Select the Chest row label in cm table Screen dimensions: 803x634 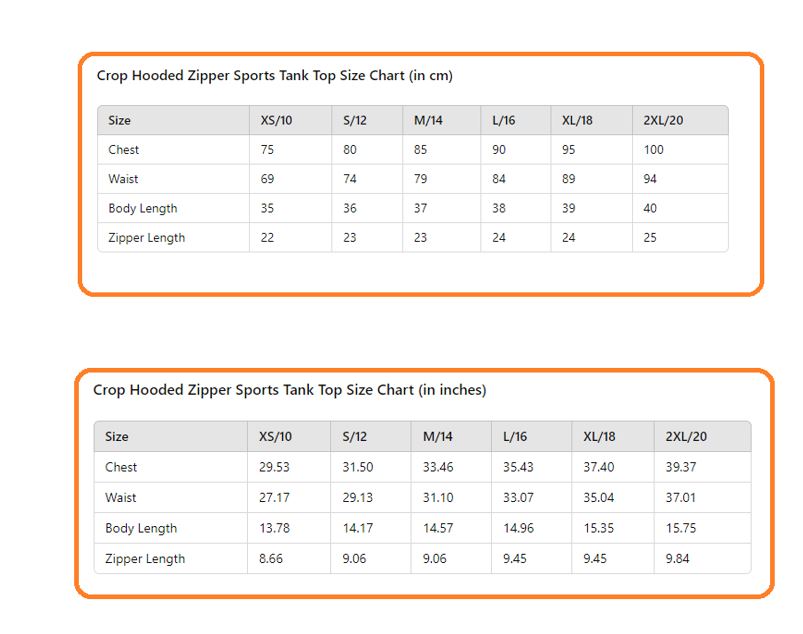click(x=123, y=150)
